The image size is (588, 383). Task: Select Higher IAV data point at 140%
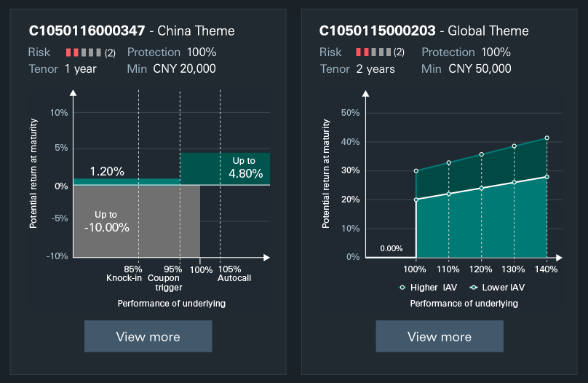point(547,138)
